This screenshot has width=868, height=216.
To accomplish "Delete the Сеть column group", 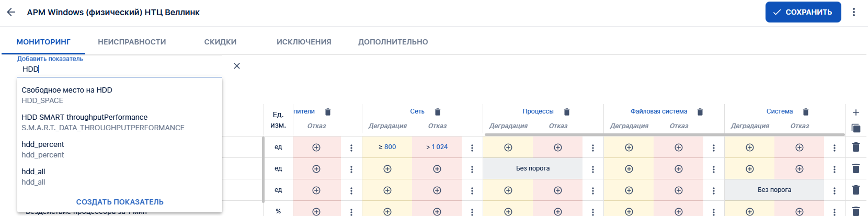I will pyautogui.click(x=438, y=112).
